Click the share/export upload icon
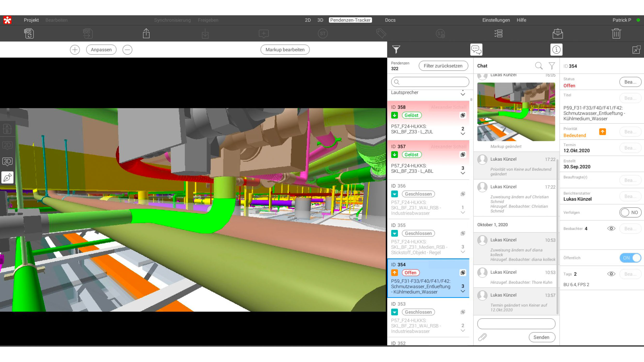 tap(146, 33)
